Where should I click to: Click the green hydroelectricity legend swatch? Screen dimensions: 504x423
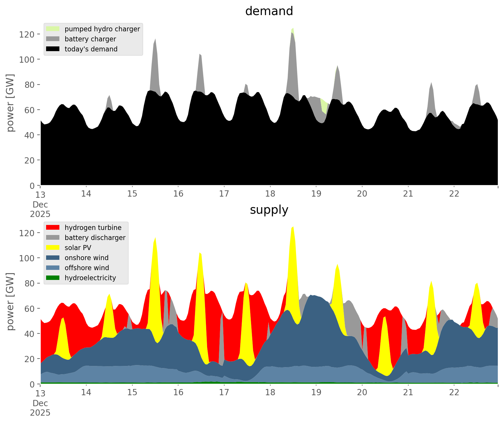click(53, 278)
